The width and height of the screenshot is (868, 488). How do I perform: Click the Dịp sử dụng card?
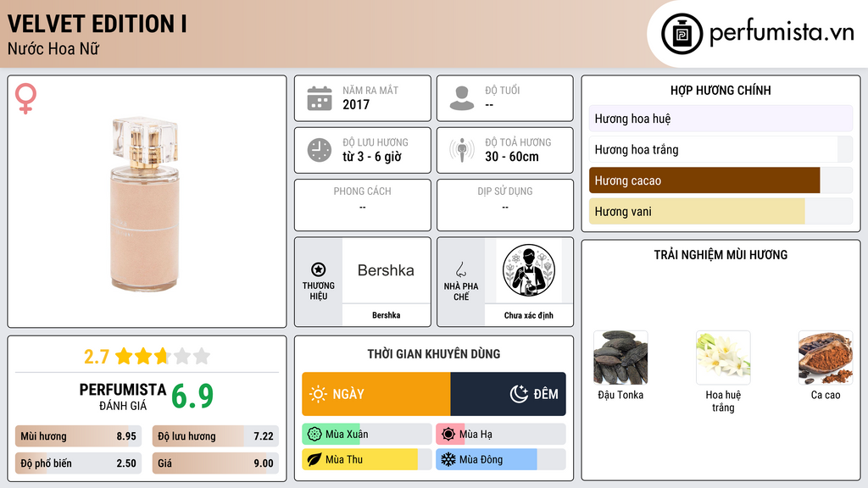click(505, 205)
